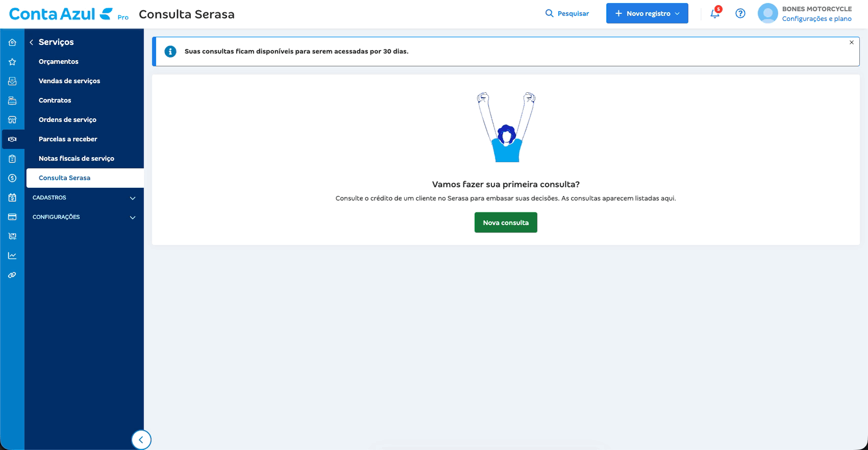868x450 pixels.
Task: Click the Pesquisar search button
Action: [567, 13]
